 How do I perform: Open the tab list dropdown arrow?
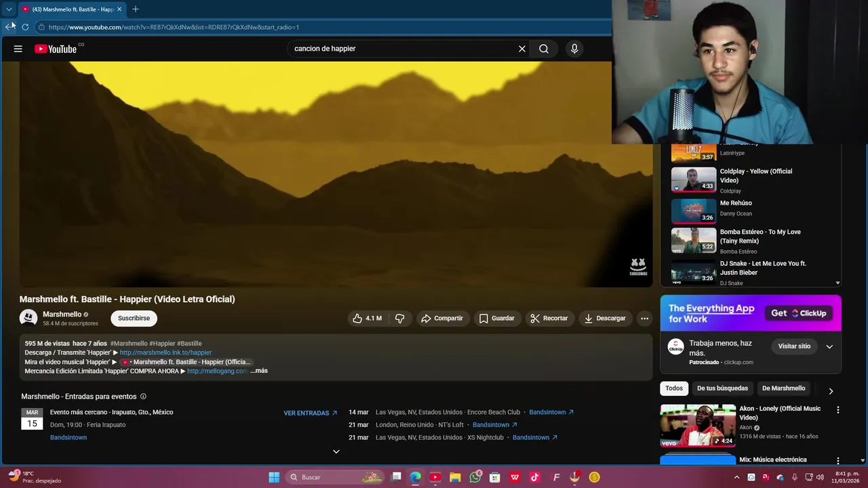(x=9, y=9)
